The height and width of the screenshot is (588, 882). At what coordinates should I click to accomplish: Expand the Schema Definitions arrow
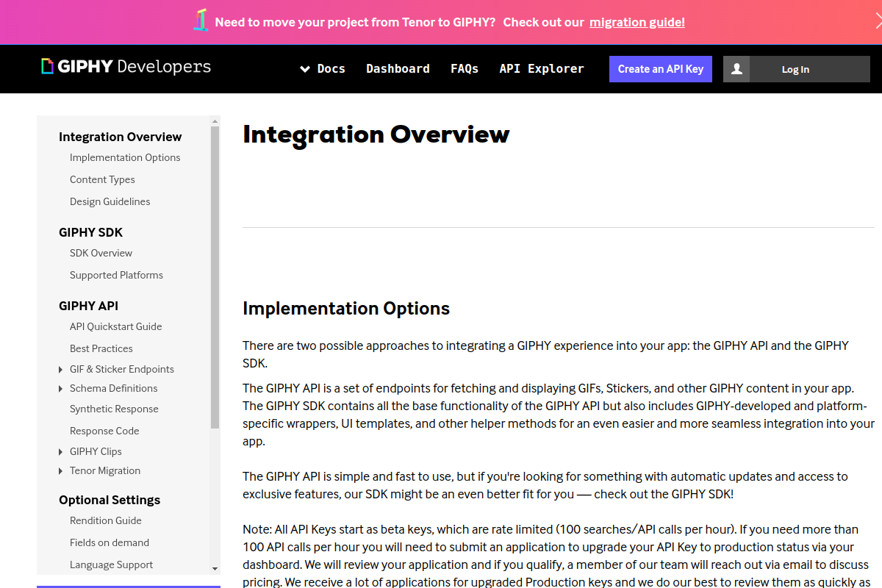point(60,388)
